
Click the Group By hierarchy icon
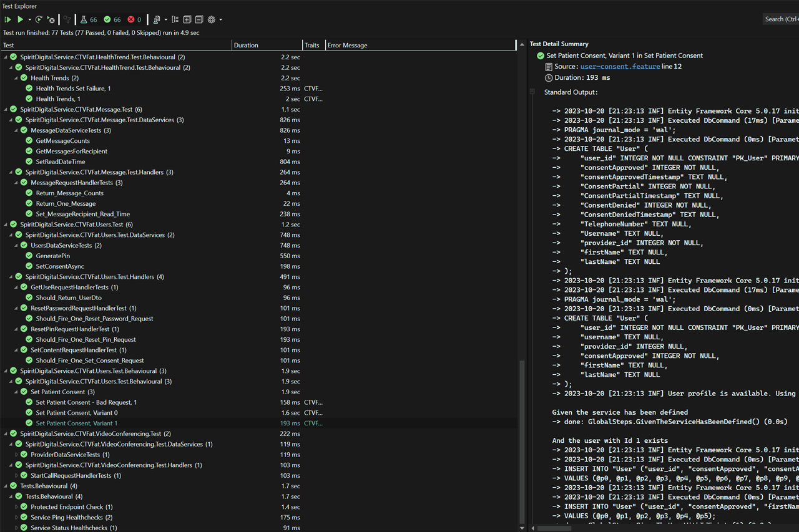[x=175, y=19]
